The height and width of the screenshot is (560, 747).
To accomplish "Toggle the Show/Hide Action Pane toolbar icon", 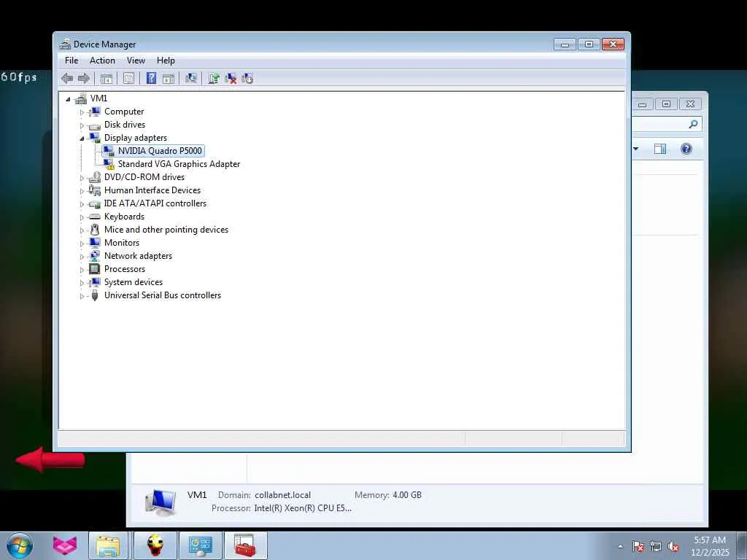I will 169,79.
